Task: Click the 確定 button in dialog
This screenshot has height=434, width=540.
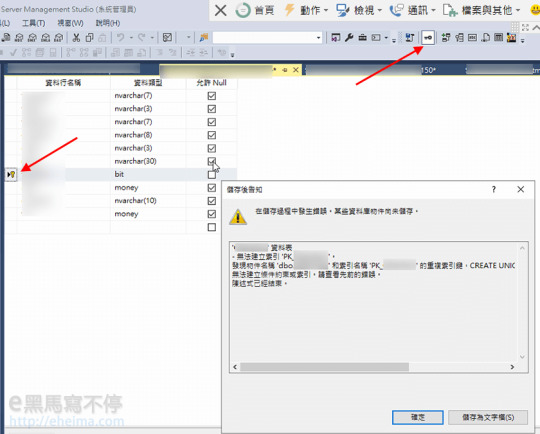Action: point(418,417)
